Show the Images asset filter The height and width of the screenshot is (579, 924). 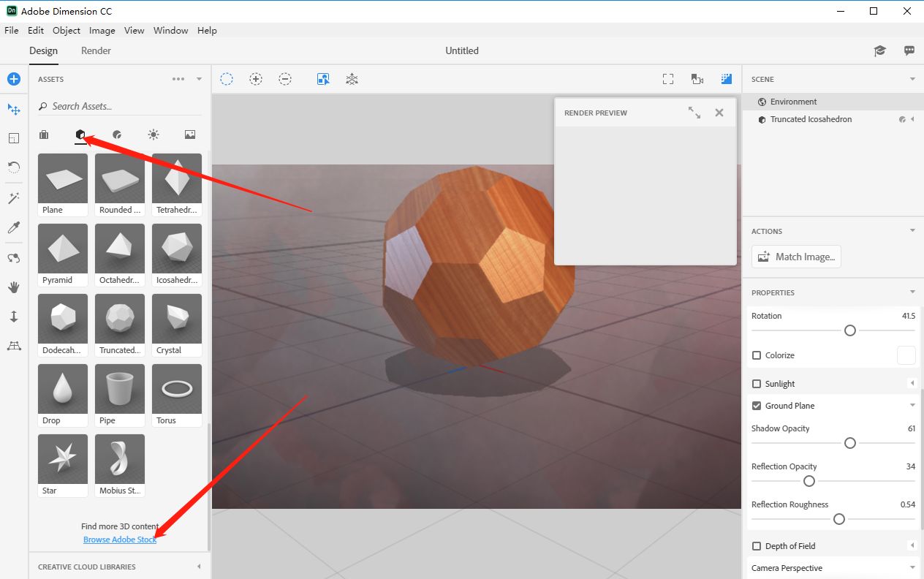[x=190, y=135]
